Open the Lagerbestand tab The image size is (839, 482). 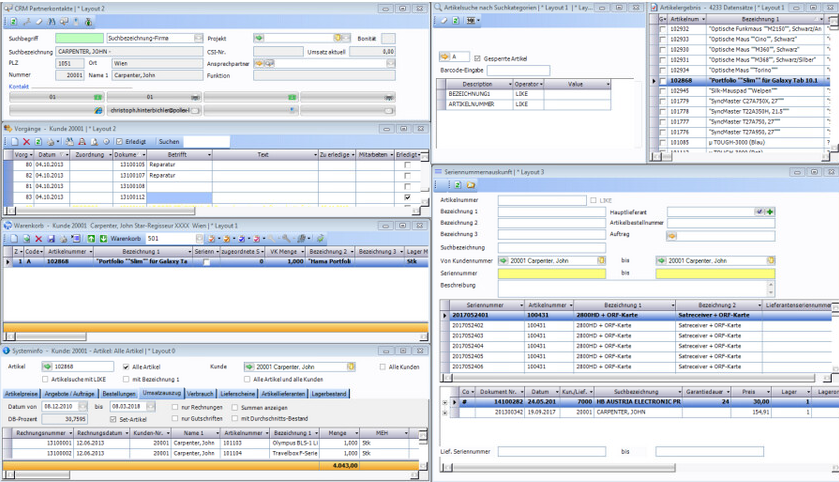pyautogui.click(x=331, y=394)
